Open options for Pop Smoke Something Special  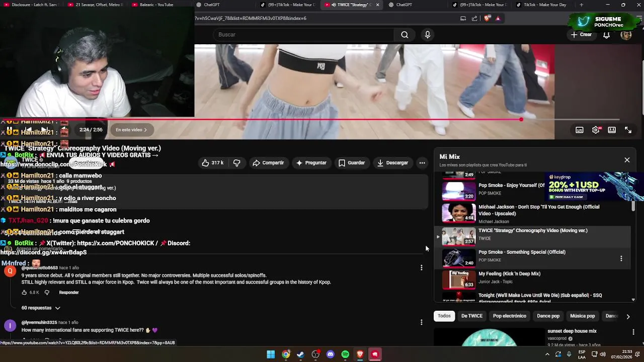(621, 258)
